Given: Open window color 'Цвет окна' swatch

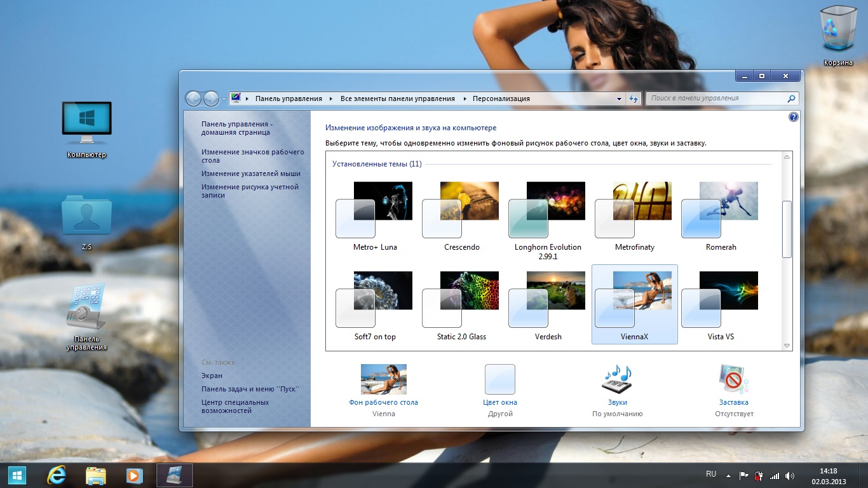Looking at the screenshot, I should [x=500, y=380].
